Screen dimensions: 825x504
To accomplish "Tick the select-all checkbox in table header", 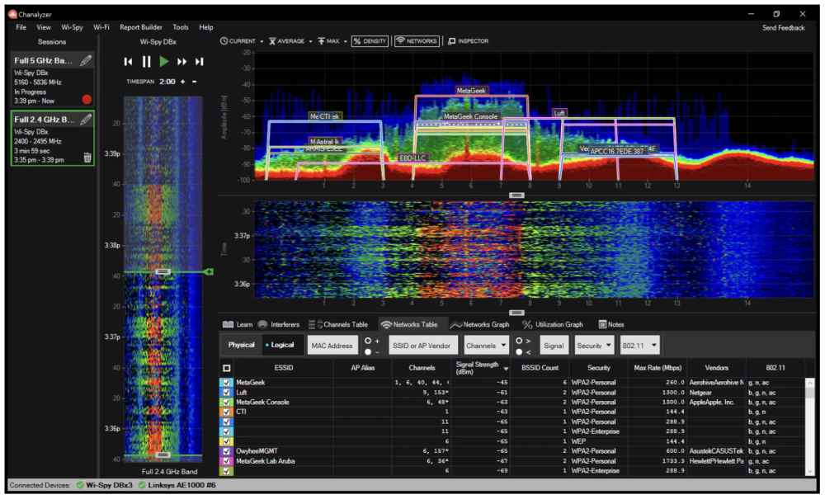I will 227,368.
